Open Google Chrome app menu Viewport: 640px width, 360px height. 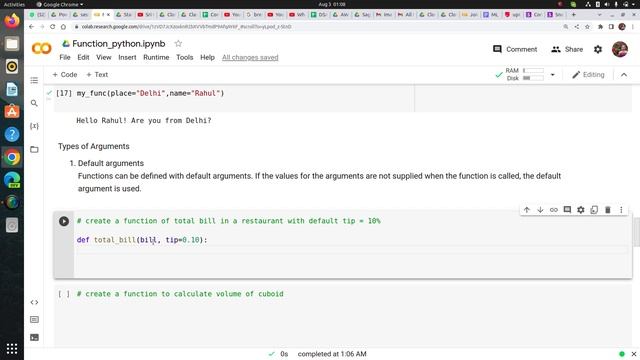click(60, 4)
